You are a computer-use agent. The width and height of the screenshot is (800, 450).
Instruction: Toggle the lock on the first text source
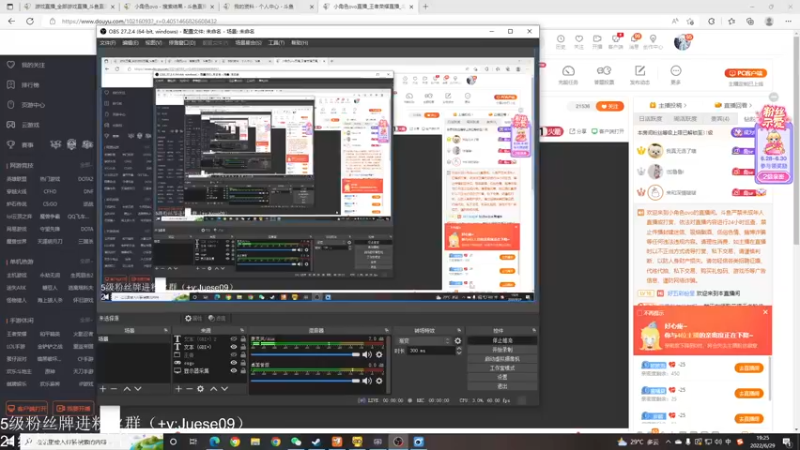243,339
